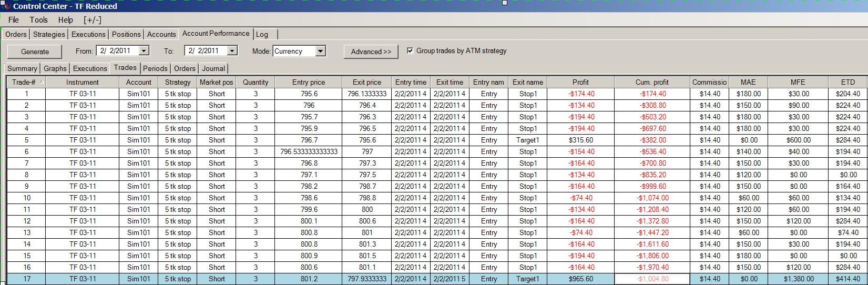Open the top-level Executions tab beside Strategies

(88, 34)
